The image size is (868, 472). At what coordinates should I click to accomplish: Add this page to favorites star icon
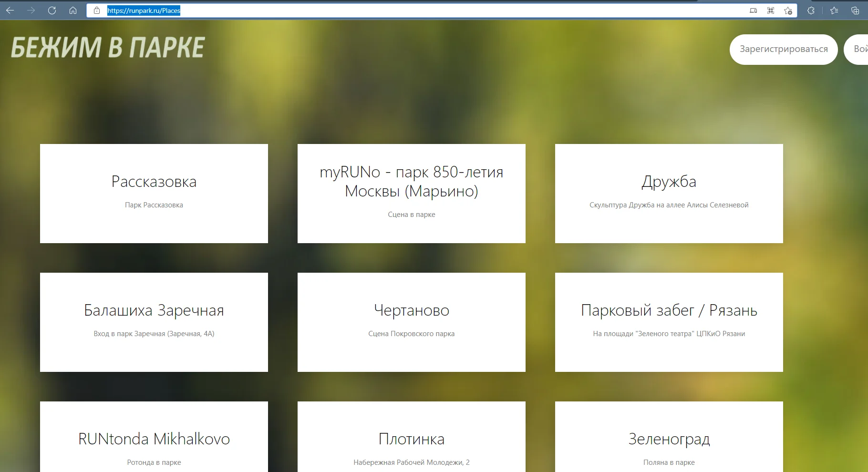[x=787, y=10]
